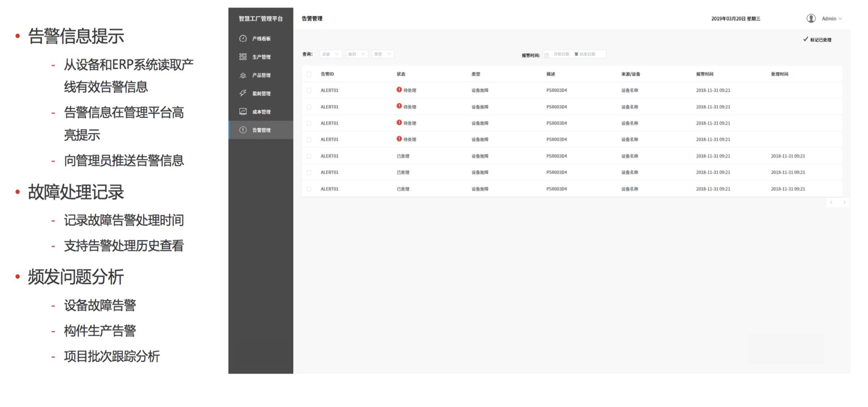Click the lightning icon beside 能耗管理
The width and height of the screenshot is (868, 407).
[243, 93]
